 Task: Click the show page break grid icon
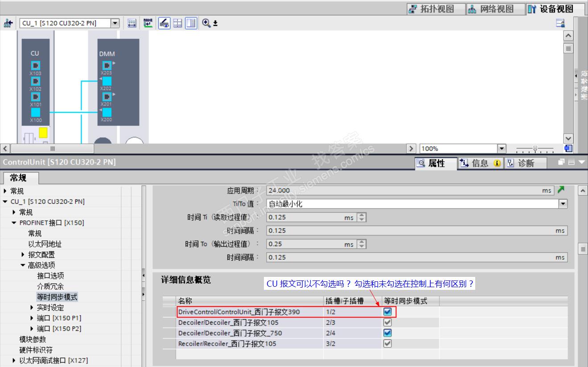(x=177, y=23)
